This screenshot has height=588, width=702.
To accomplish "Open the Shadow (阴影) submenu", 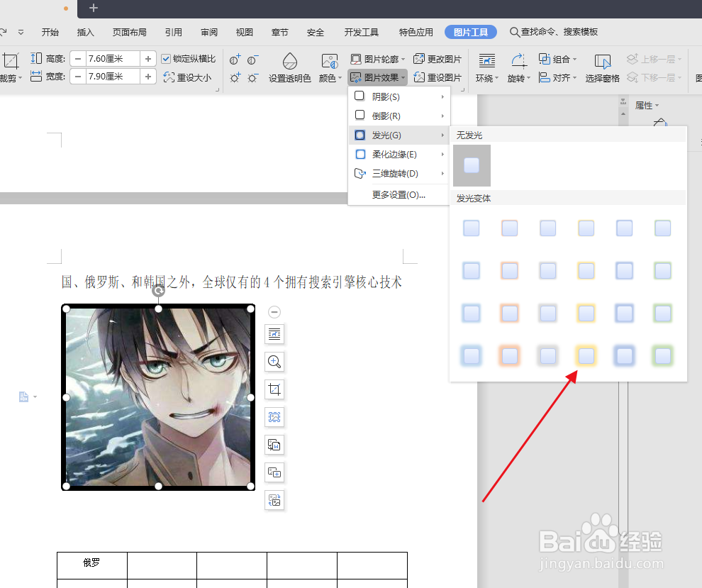I will 399,96.
